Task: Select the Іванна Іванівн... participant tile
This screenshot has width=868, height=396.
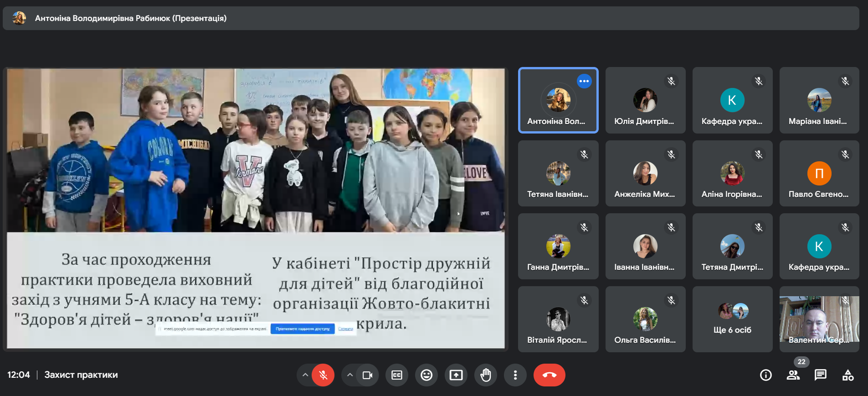Action: coord(645,246)
